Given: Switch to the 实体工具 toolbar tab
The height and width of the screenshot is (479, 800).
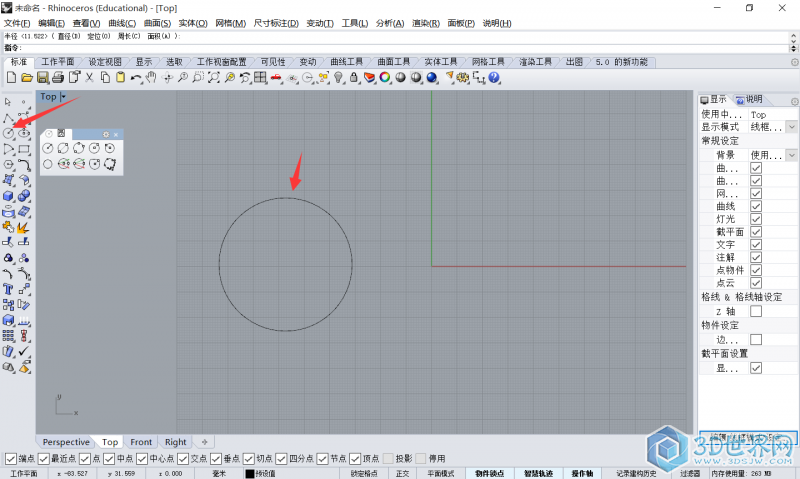Looking at the screenshot, I should coord(441,62).
